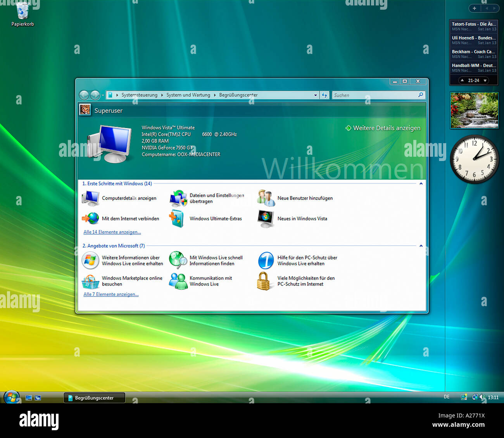
Task: Click the Neues in Windows Vista label
Action: 302,219
